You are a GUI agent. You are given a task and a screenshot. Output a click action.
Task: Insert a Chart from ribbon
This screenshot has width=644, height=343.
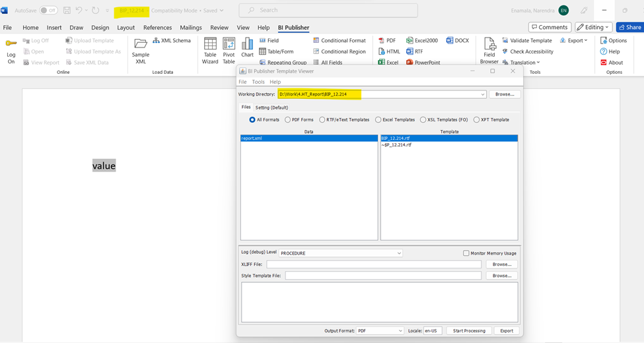click(247, 47)
